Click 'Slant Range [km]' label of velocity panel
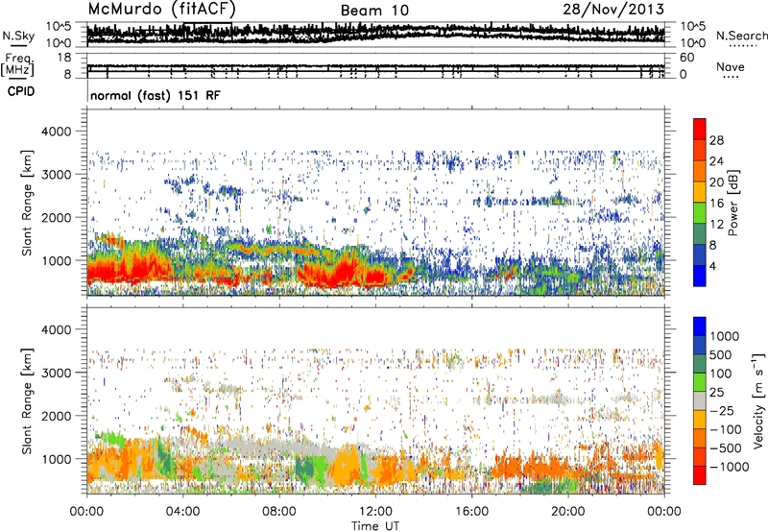The image size is (768, 532). point(27,400)
